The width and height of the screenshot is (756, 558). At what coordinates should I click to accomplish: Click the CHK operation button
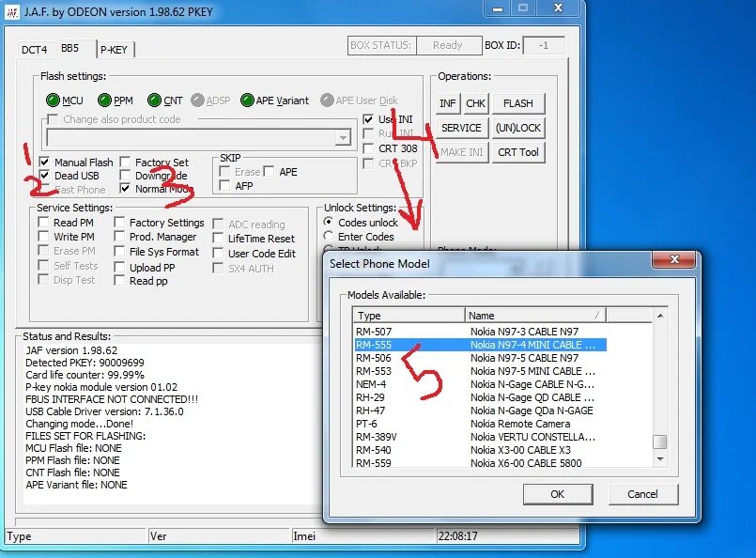[x=475, y=103]
